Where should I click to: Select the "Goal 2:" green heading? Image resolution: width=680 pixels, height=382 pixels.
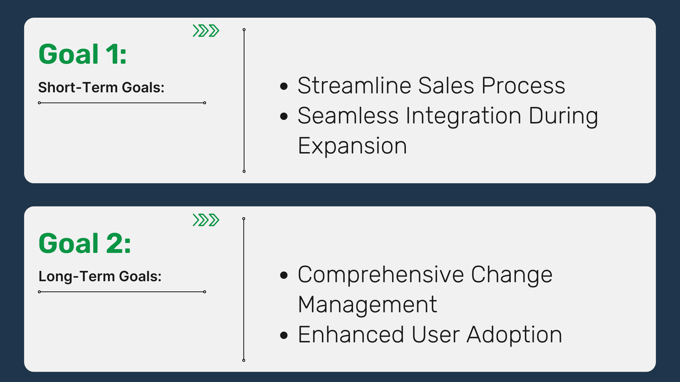pos(85,243)
